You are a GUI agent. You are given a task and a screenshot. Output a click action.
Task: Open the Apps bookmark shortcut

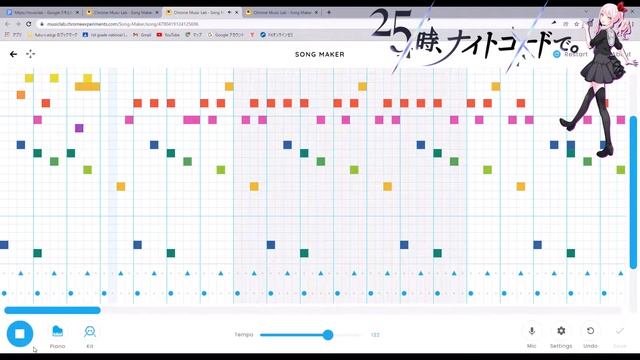pos(13,35)
